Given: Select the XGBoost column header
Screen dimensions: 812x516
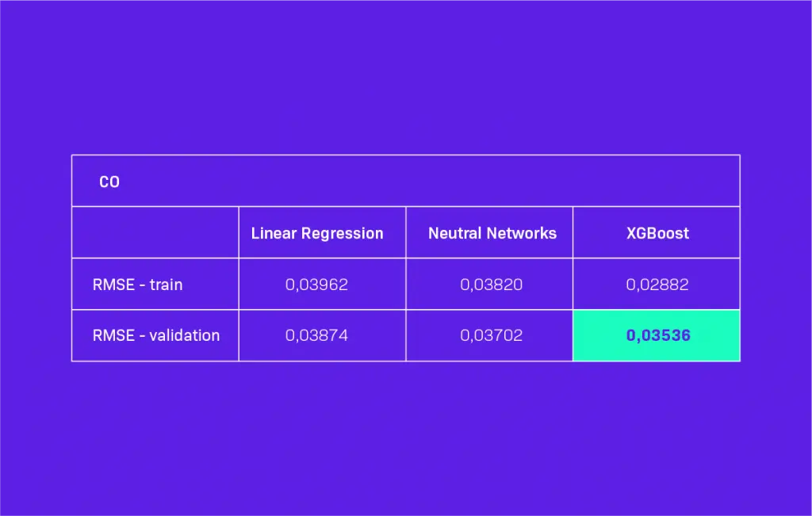Looking at the screenshot, I should point(657,233).
